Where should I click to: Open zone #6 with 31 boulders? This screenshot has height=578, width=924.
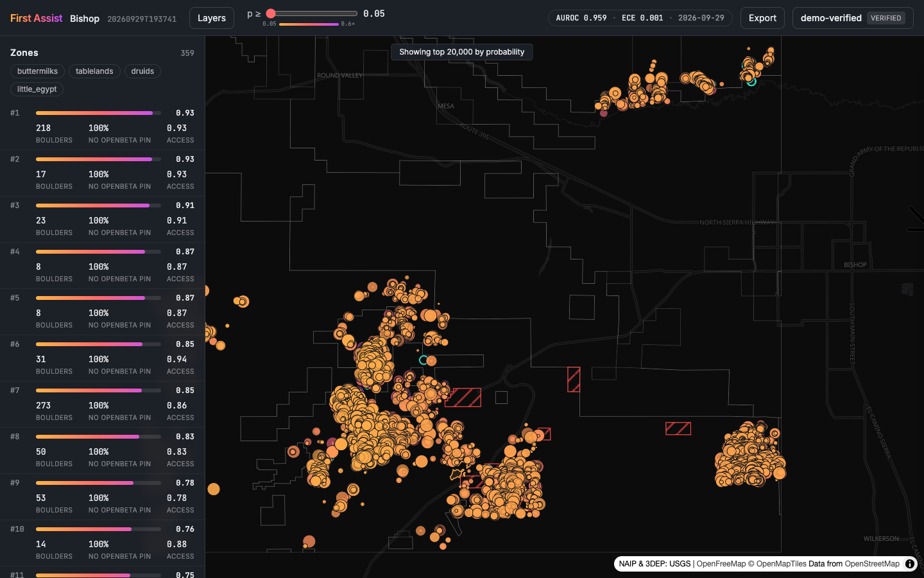pos(103,358)
